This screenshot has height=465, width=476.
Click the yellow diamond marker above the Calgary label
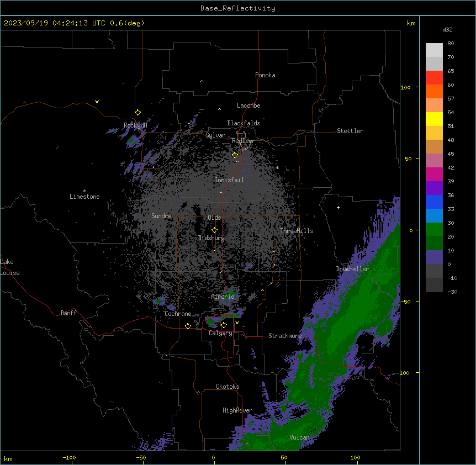[224, 325]
